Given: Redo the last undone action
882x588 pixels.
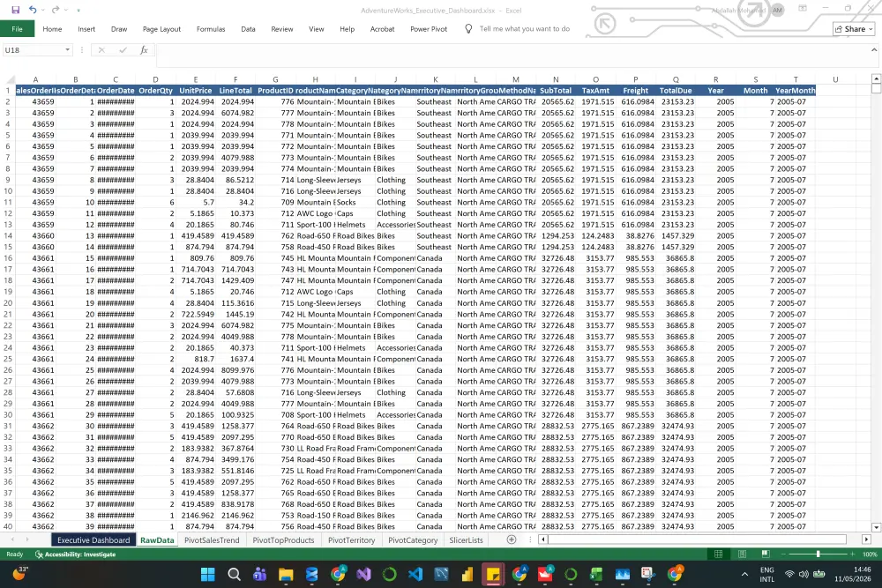Looking at the screenshot, I should coord(55,10).
